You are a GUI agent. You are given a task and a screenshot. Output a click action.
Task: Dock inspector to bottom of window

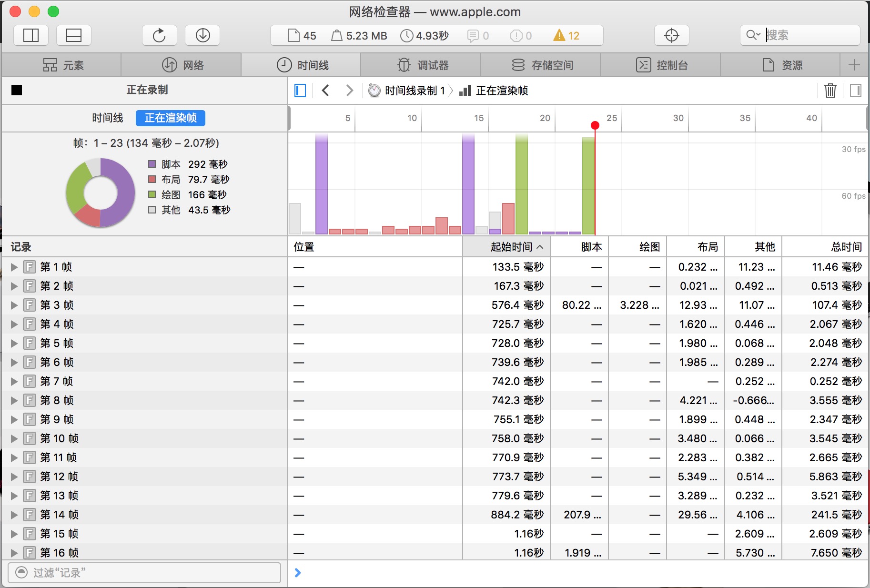click(x=73, y=35)
